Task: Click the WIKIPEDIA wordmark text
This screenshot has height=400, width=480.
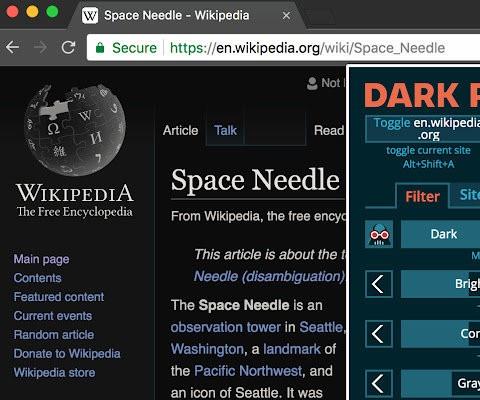Action: (x=75, y=193)
